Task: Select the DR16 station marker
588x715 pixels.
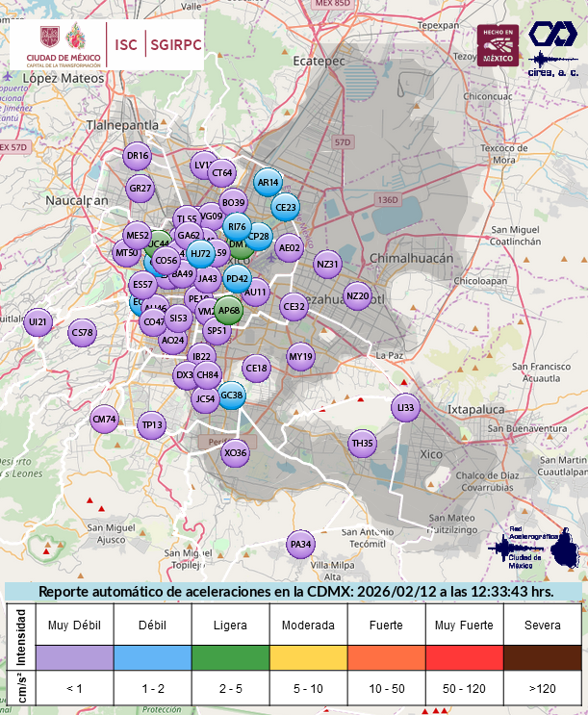Action: click(x=139, y=156)
